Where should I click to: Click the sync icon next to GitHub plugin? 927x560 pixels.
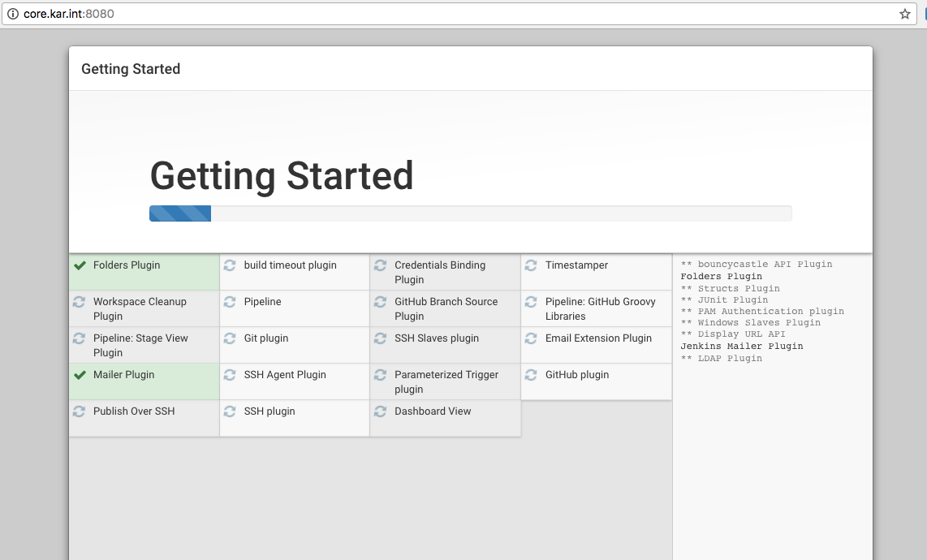(531, 375)
